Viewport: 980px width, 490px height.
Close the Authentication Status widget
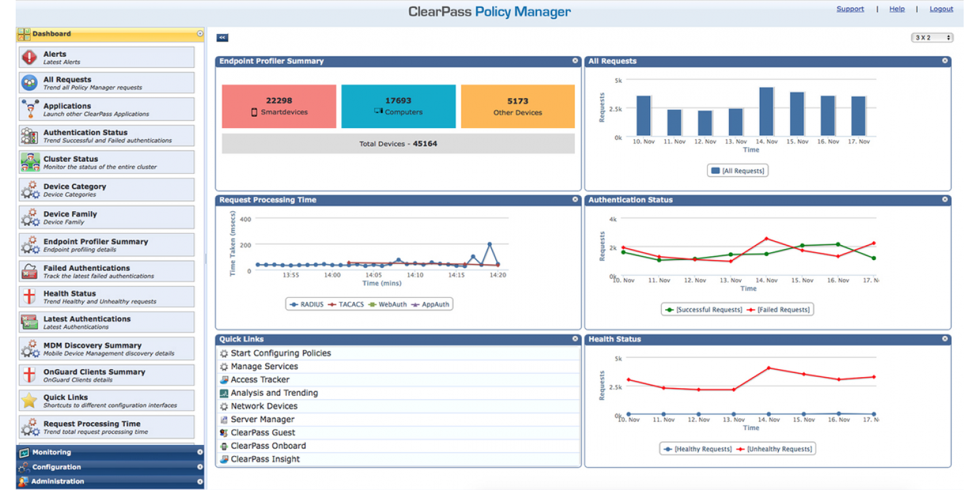pos(945,199)
